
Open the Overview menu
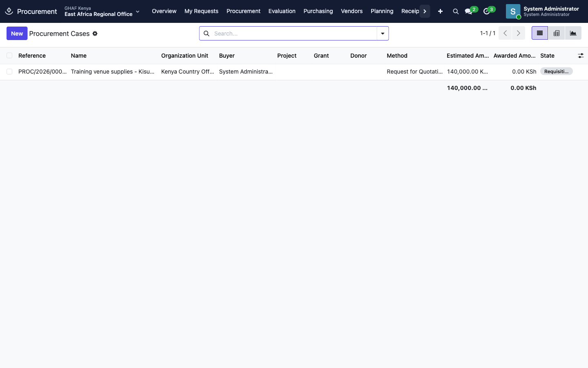click(x=164, y=11)
